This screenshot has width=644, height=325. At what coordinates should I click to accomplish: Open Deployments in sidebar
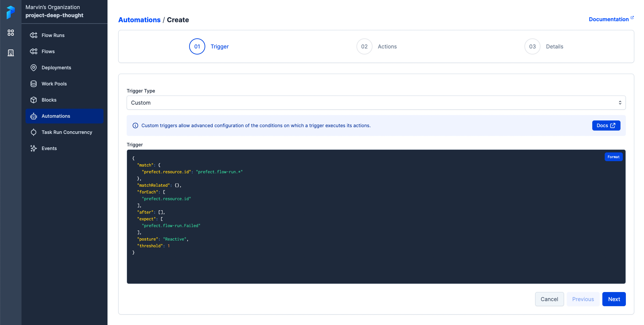[64, 68]
